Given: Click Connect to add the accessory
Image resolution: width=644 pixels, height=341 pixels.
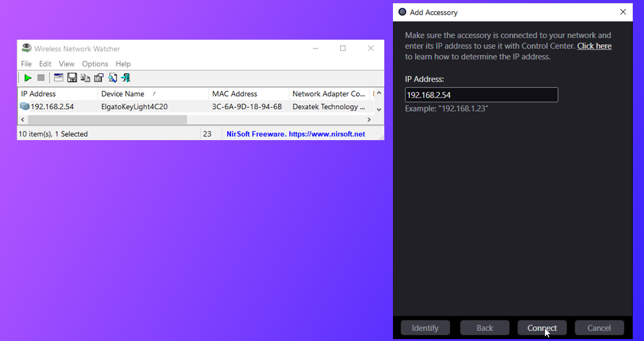Looking at the screenshot, I should tap(542, 328).
